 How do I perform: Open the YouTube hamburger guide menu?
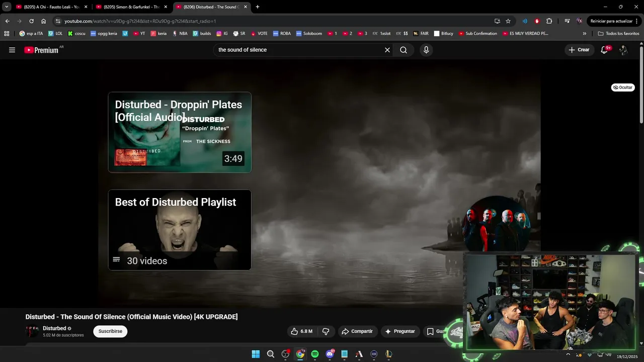[12, 50]
